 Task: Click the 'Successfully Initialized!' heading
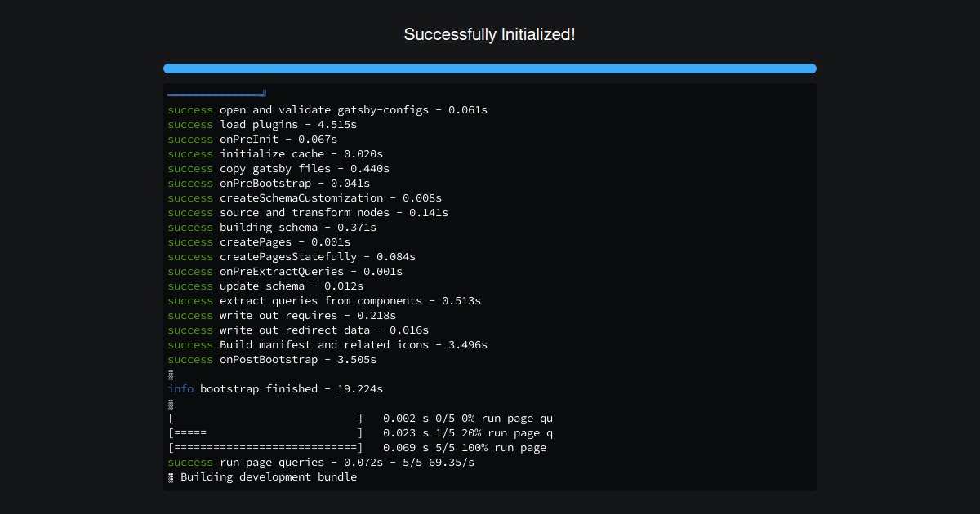(490, 34)
